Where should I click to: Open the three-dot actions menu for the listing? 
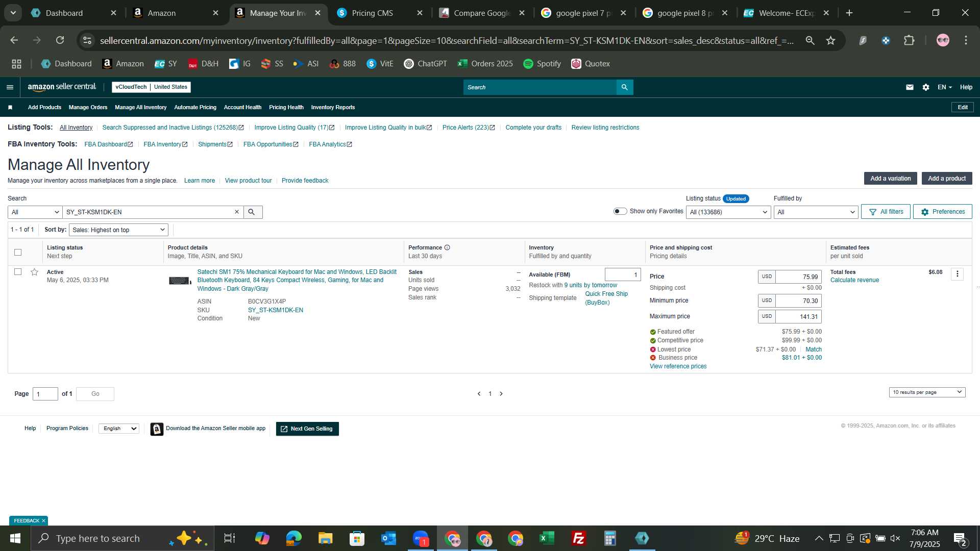pos(958,274)
